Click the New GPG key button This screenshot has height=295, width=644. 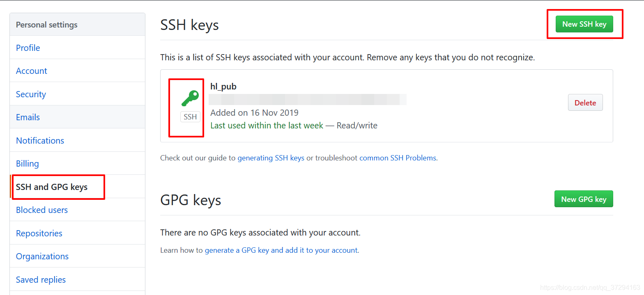(584, 199)
